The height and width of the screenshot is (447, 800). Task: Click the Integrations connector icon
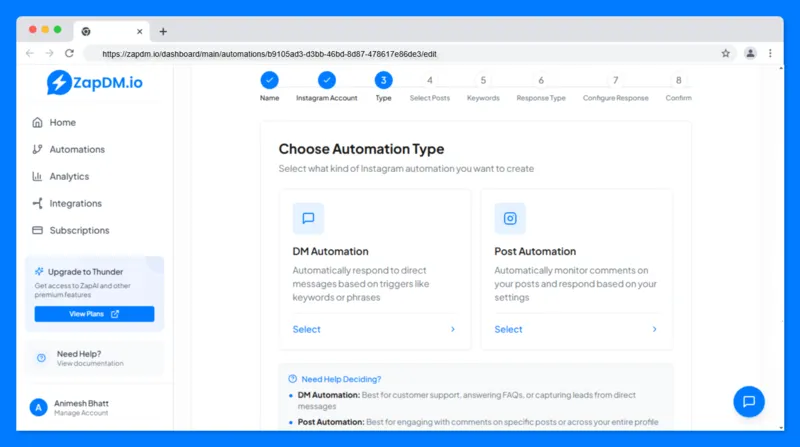coord(37,204)
